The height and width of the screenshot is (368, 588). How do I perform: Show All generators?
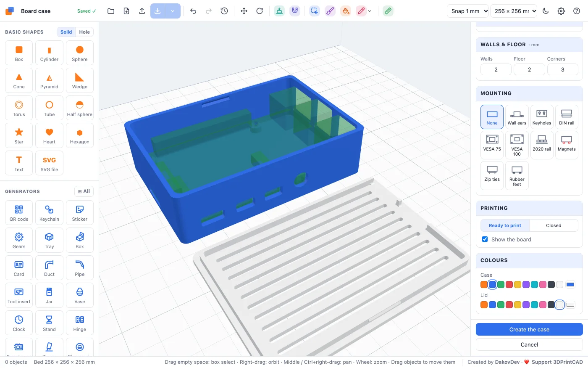tap(84, 191)
